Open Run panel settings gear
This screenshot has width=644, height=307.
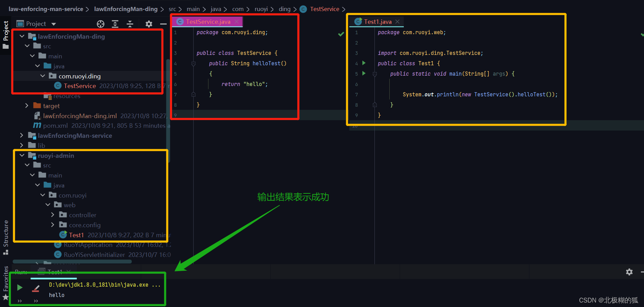[x=629, y=272]
